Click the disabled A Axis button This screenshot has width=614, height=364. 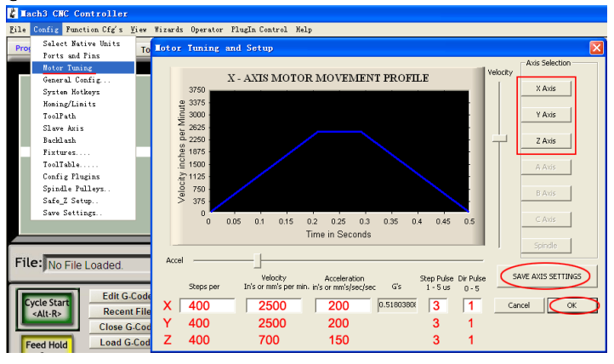pos(546,168)
